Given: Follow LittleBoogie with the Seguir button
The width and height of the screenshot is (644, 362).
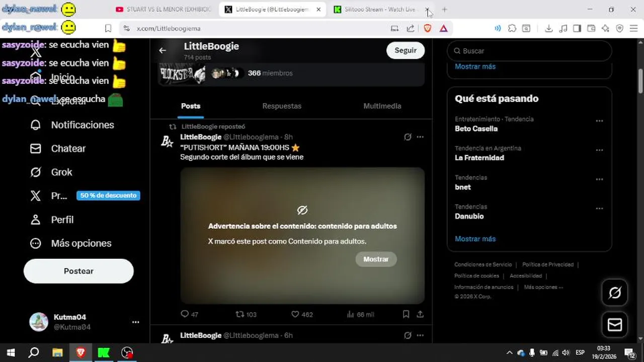Looking at the screenshot, I should click(x=406, y=50).
